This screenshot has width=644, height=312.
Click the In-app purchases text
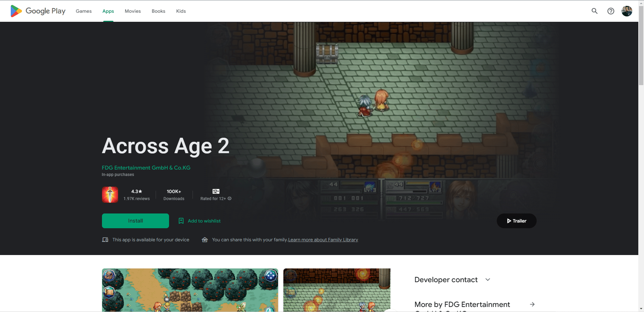[x=118, y=175]
